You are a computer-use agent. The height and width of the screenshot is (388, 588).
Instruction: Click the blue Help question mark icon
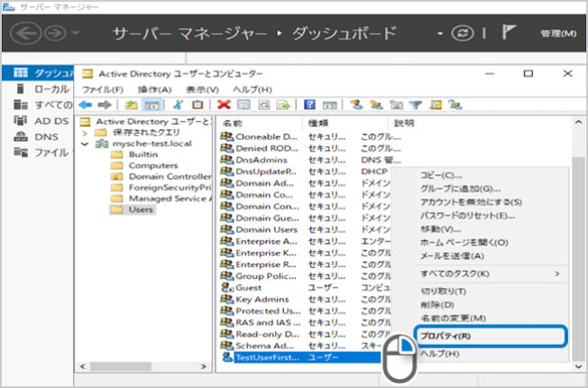pyautogui.click(x=309, y=105)
